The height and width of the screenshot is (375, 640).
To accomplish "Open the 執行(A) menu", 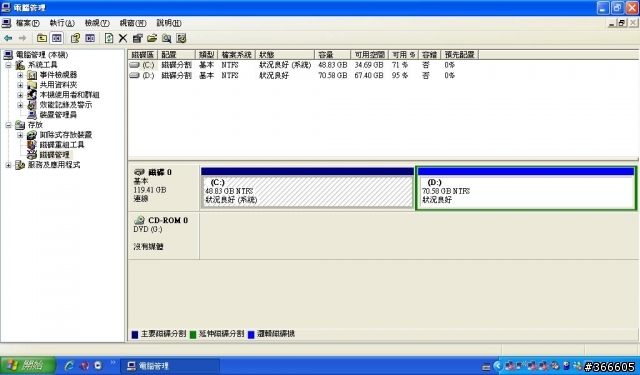I will [x=62, y=23].
